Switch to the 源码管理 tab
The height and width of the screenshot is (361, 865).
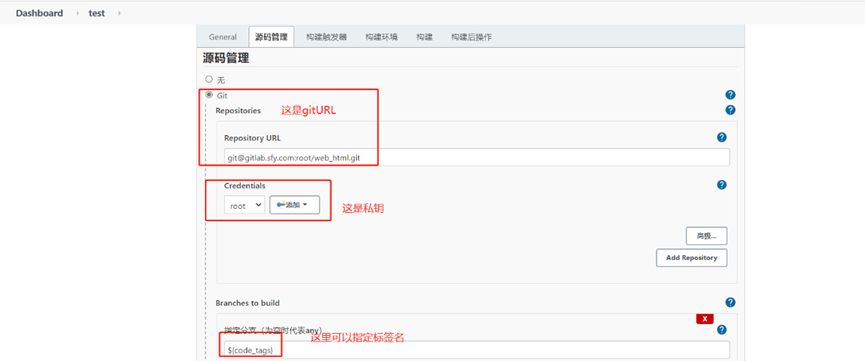click(x=271, y=37)
